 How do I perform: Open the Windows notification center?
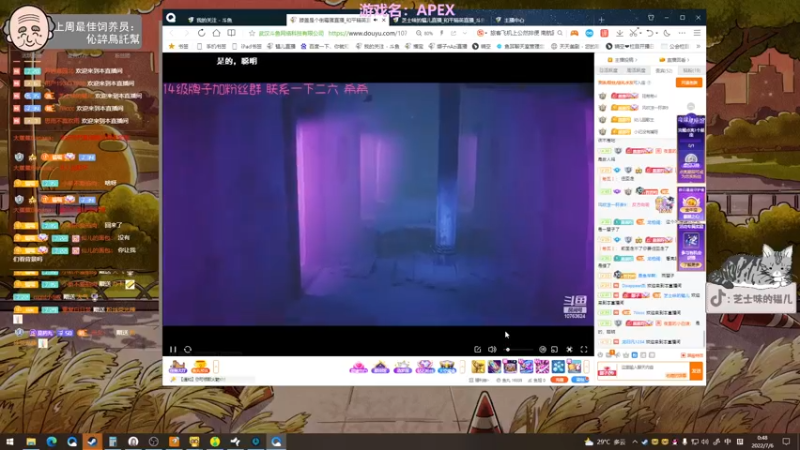click(786, 442)
